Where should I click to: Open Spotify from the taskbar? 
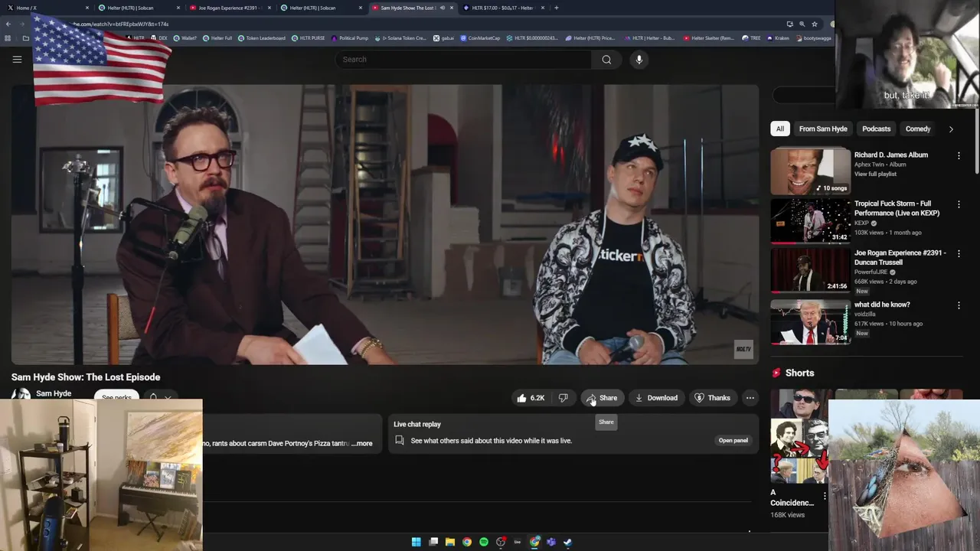click(x=484, y=542)
